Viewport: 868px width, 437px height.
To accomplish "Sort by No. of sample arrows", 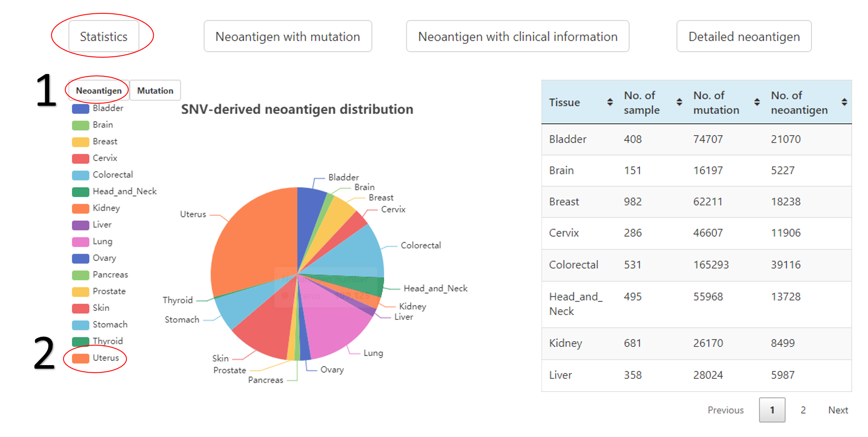I will [679, 102].
